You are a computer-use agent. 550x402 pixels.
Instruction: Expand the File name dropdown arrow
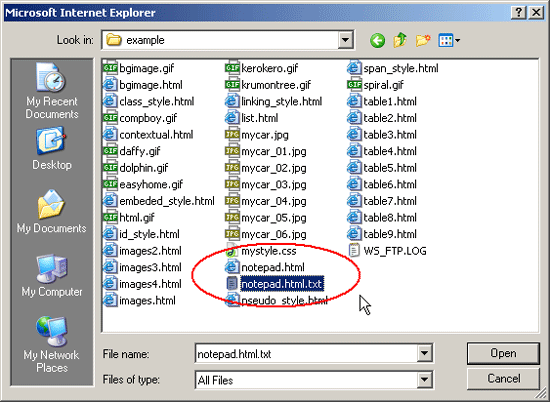pos(424,354)
